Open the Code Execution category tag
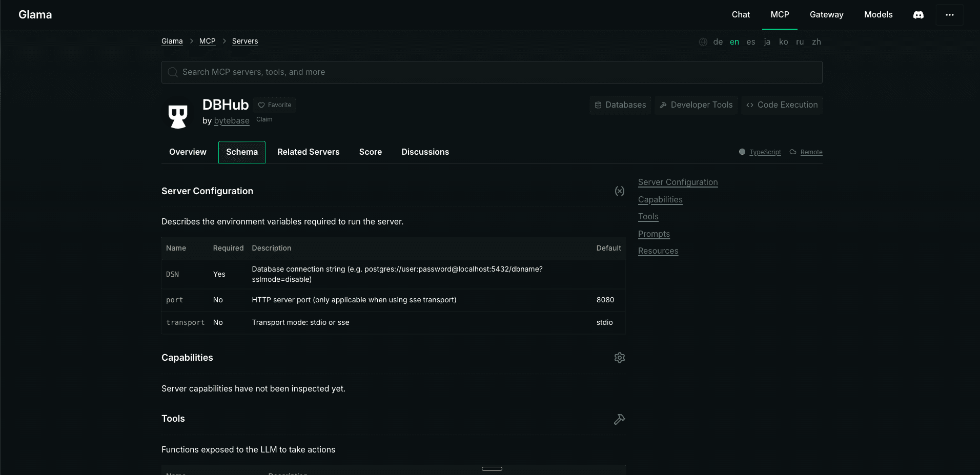The width and height of the screenshot is (980, 475). point(782,105)
